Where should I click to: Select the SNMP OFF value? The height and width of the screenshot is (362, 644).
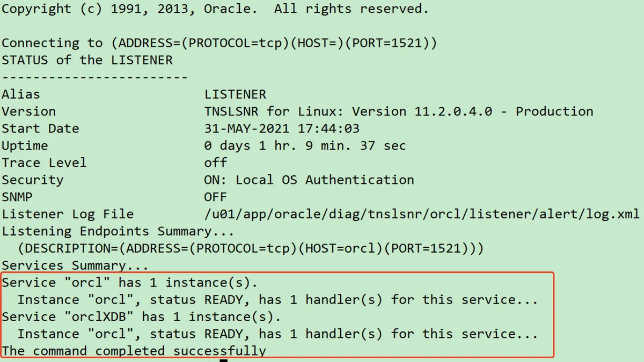click(x=215, y=197)
